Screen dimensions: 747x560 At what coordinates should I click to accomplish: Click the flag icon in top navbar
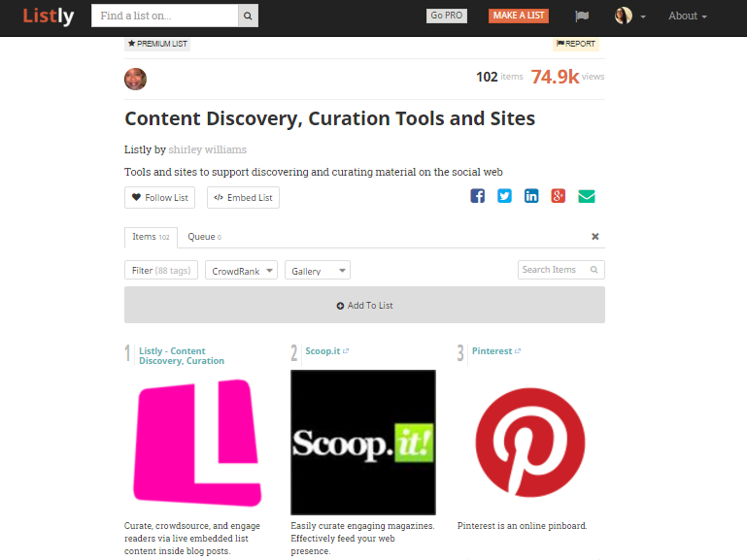(x=582, y=16)
